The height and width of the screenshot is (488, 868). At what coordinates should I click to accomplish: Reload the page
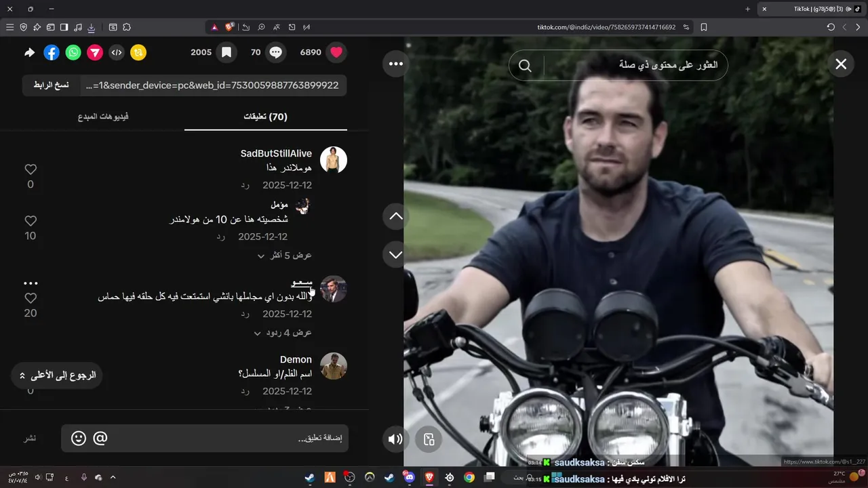[x=831, y=27]
